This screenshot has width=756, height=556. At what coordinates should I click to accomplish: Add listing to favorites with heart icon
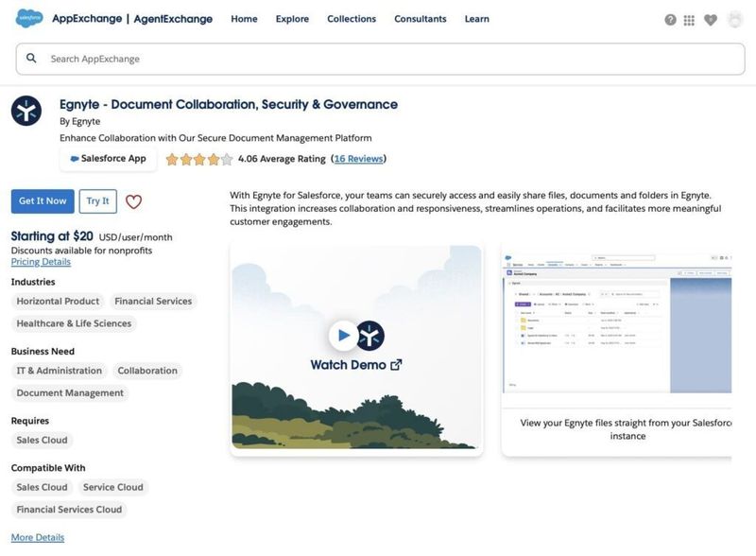tap(133, 201)
